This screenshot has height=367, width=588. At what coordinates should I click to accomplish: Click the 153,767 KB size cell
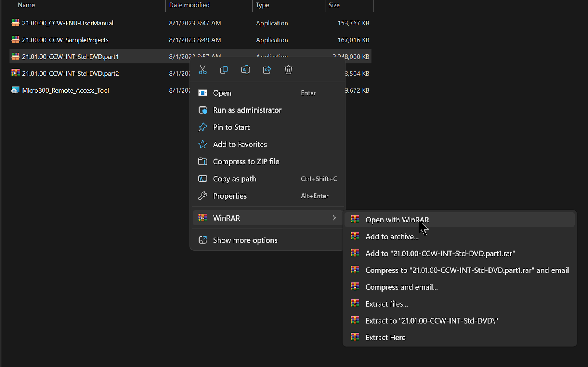353,23
